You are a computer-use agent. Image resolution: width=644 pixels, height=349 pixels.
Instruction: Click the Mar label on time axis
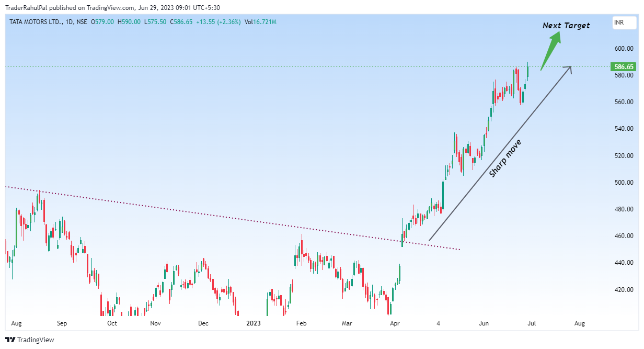pyautogui.click(x=347, y=323)
